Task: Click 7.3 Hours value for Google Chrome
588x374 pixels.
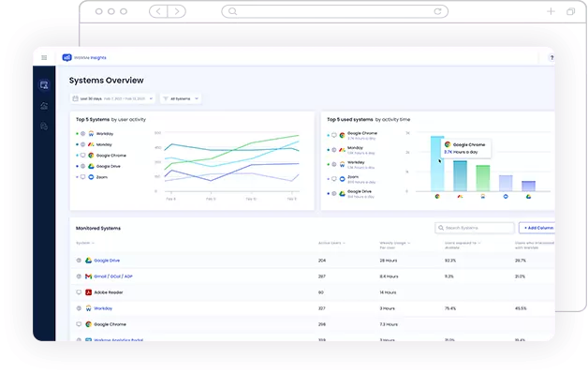Action: [389, 324]
